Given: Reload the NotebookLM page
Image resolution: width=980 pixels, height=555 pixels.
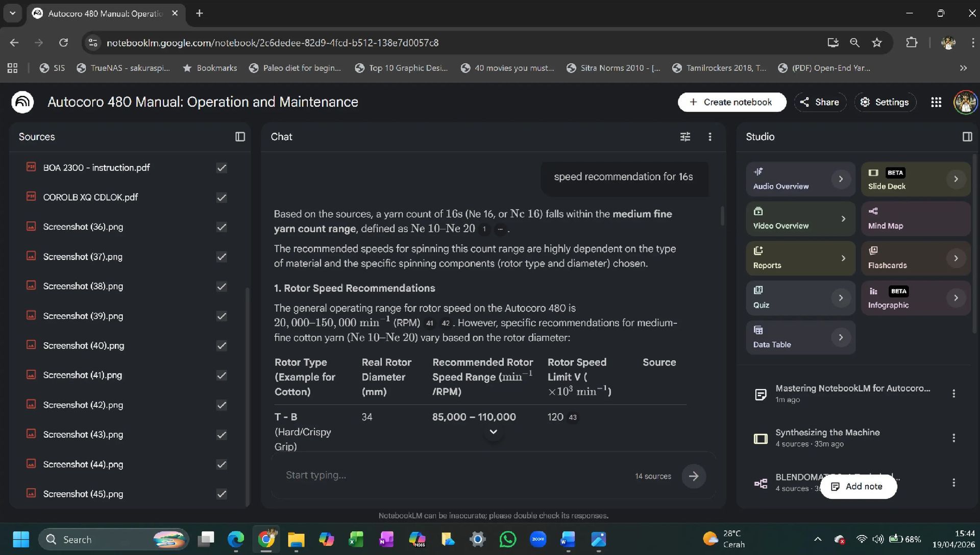Looking at the screenshot, I should (x=63, y=43).
